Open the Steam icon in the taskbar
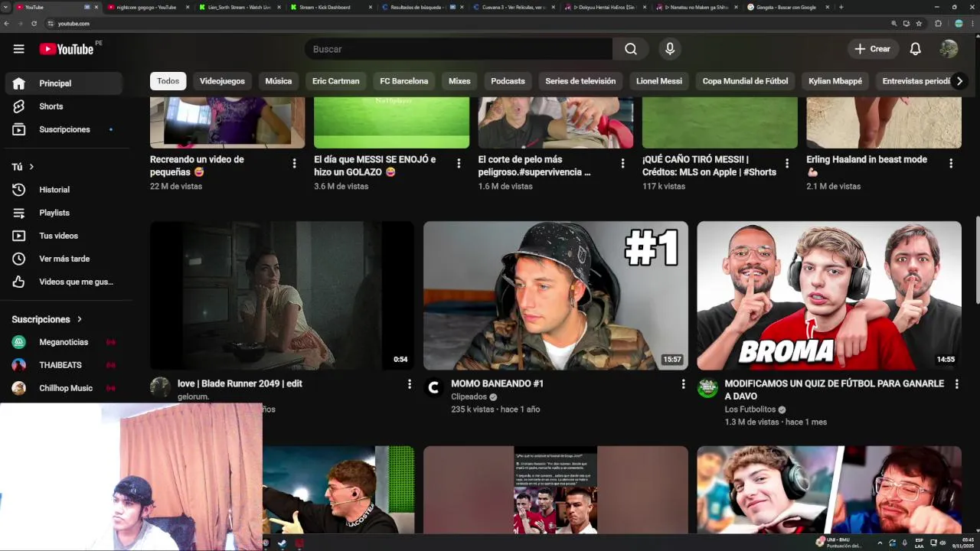 [x=282, y=543]
